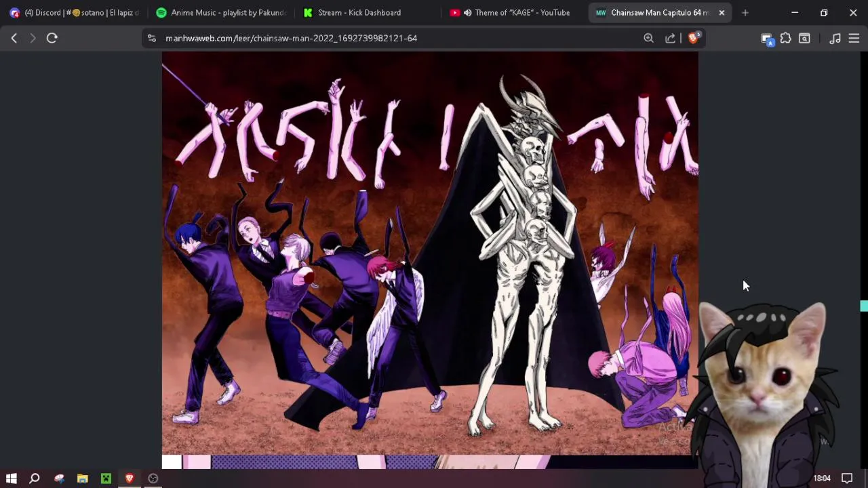Viewport: 868px width, 488px height.
Task: Restore down the Brave browser window
Action: pos(824,12)
